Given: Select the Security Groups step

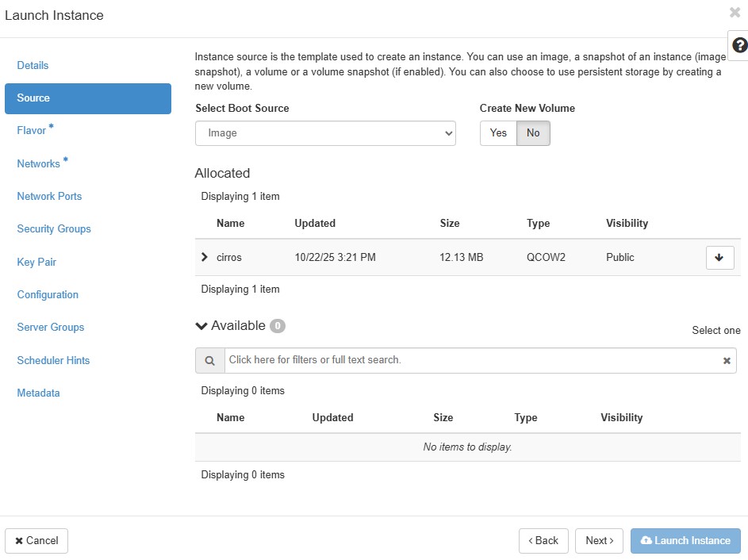Looking at the screenshot, I should [54, 228].
